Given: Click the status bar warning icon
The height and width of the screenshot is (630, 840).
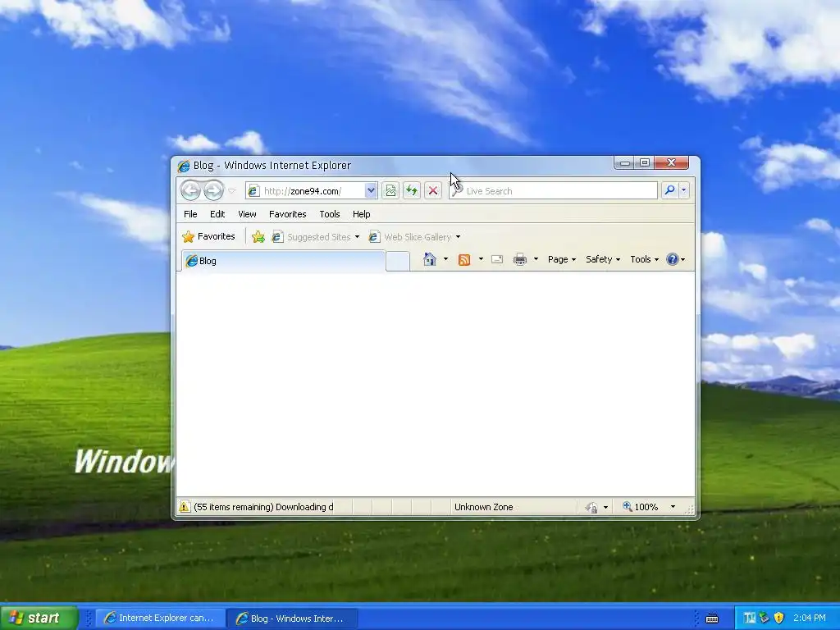Looking at the screenshot, I should pyautogui.click(x=185, y=507).
